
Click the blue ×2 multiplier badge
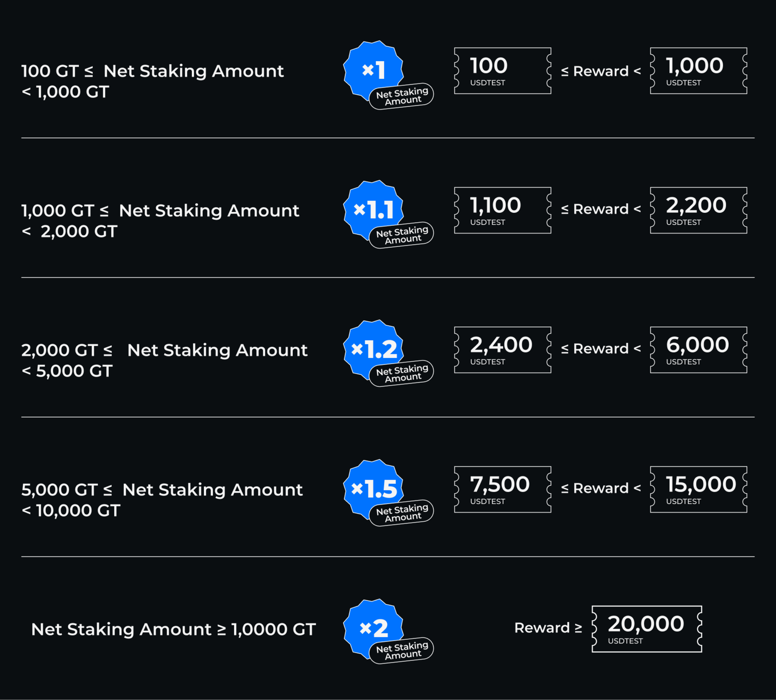[x=374, y=628]
